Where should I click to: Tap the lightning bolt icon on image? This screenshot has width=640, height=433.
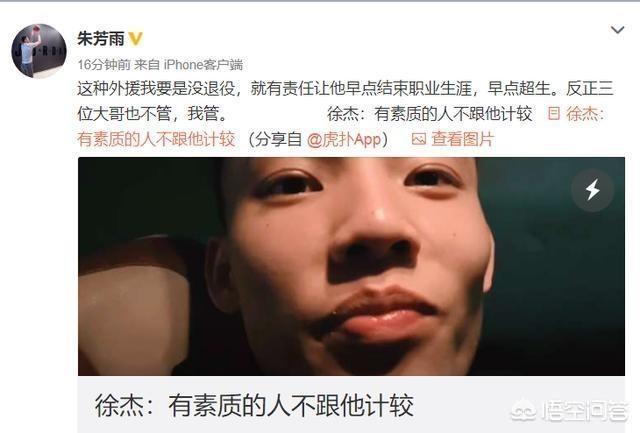[x=592, y=190]
